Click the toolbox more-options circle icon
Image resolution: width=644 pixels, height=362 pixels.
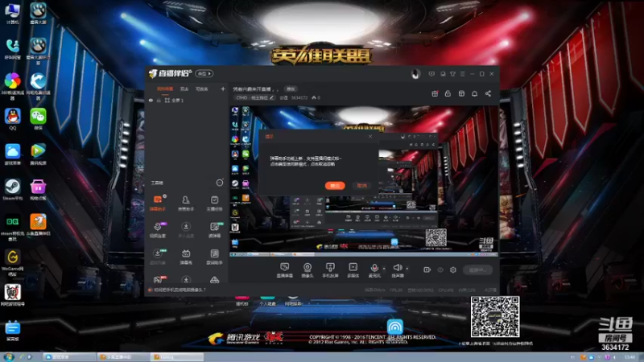(220, 183)
